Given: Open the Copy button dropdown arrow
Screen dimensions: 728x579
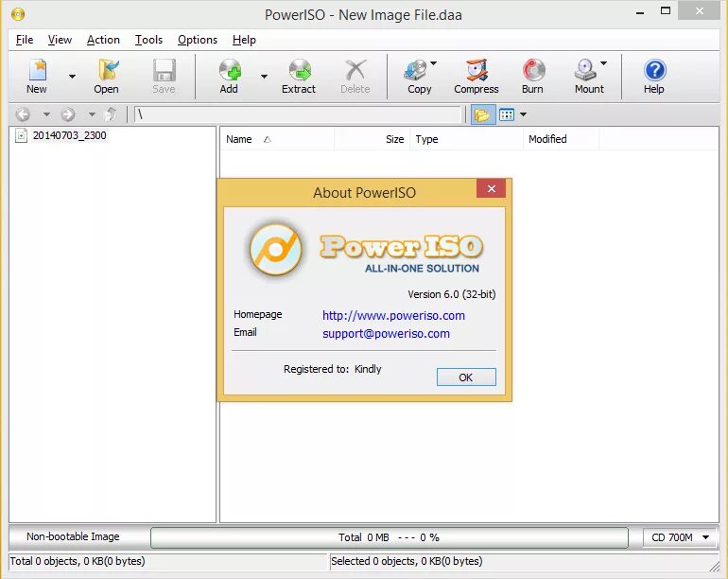Looking at the screenshot, I should [434, 63].
